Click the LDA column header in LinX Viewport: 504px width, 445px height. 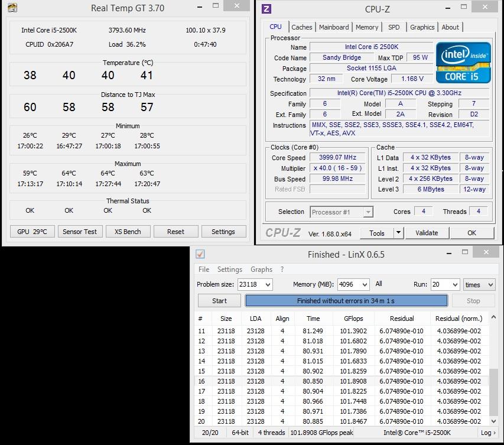click(255, 319)
